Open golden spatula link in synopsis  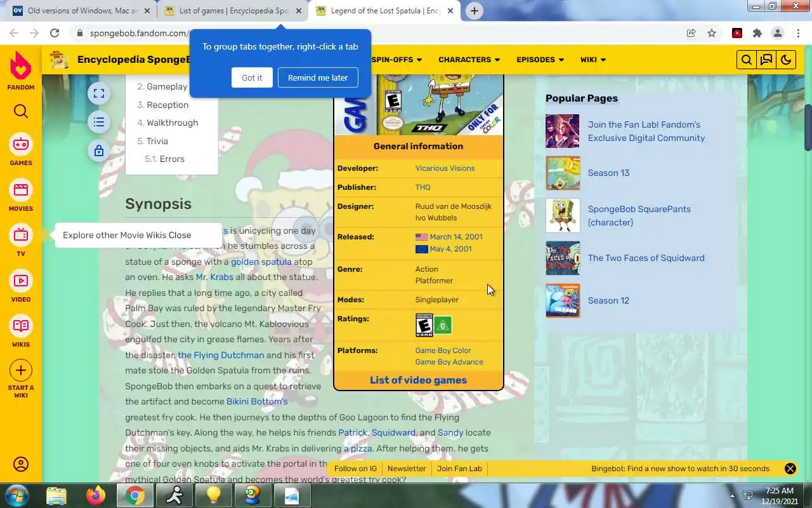tap(261, 262)
